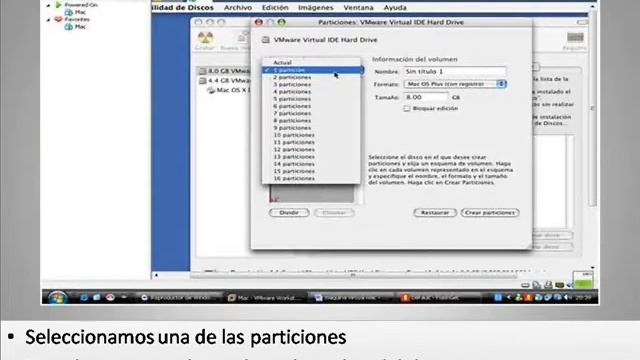
Task: Click the volume icon in system tray
Action: point(567,298)
